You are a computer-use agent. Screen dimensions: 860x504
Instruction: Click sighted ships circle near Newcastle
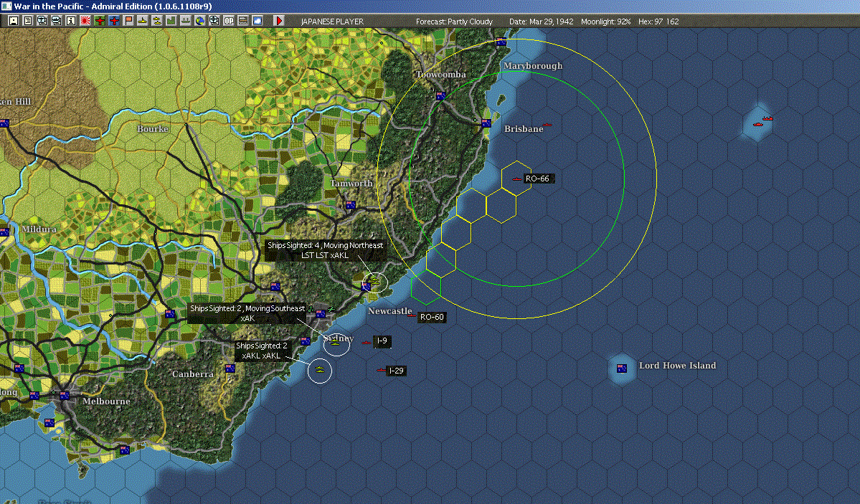tap(376, 283)
